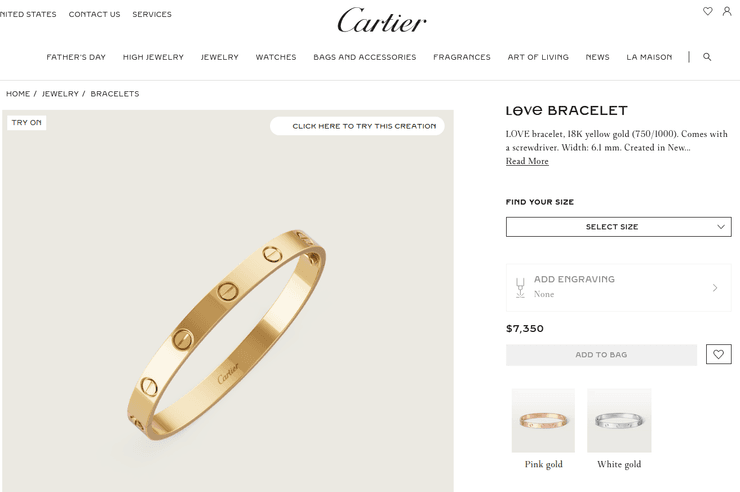The image size is (740, 492).
Task: Click the search magnifier icon
Action: click(x=707, y=57)
